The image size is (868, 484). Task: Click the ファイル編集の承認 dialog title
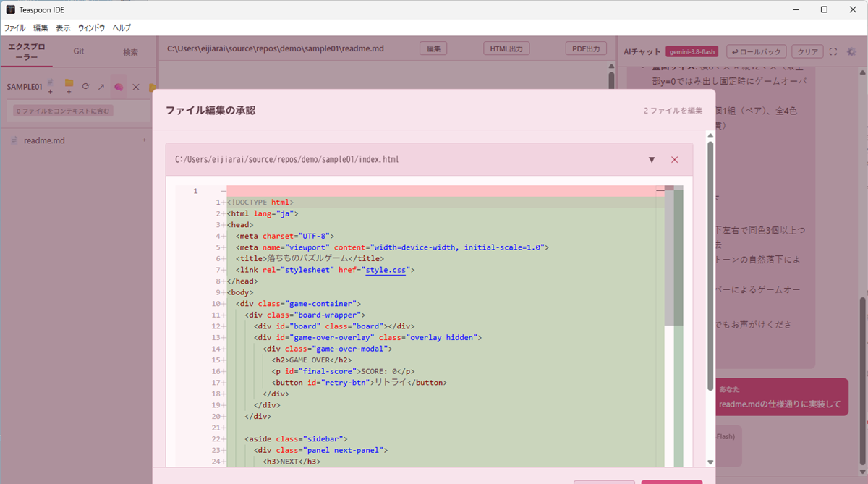(210, 110)
